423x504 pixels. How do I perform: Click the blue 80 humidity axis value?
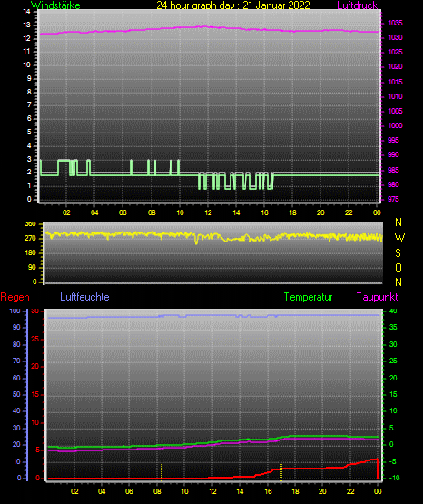tap(16, 344)
